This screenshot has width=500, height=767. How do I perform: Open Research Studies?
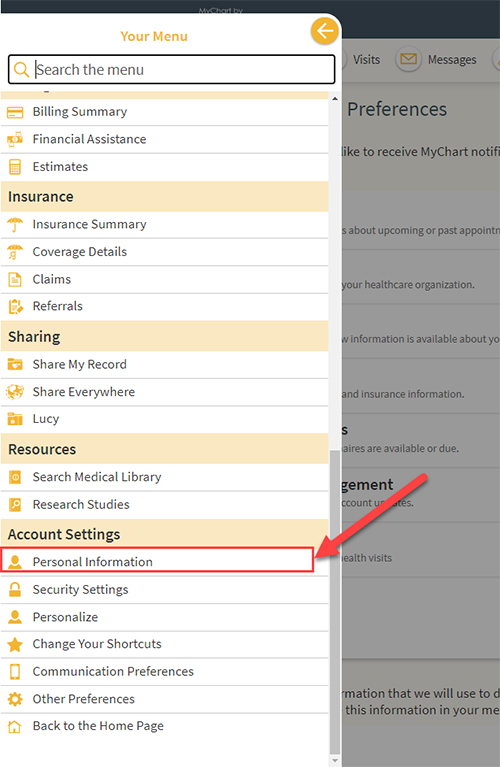coord(164,504)
